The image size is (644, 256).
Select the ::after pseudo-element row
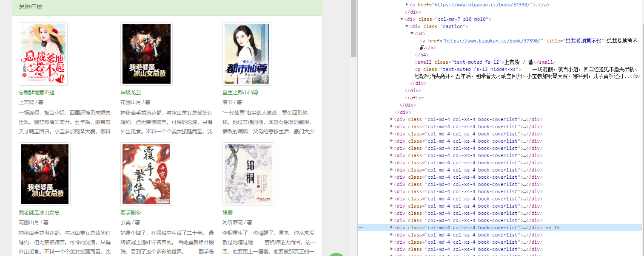(x=414, y=98)
